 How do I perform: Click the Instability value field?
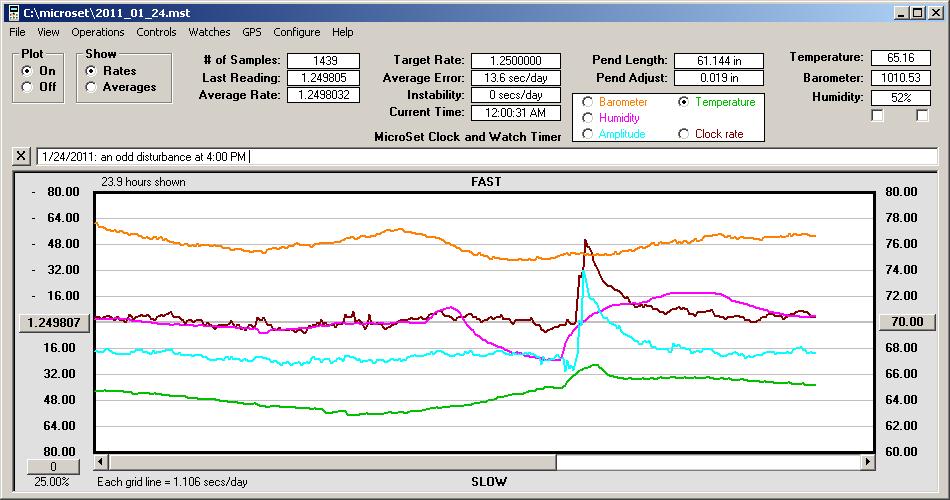516,95
